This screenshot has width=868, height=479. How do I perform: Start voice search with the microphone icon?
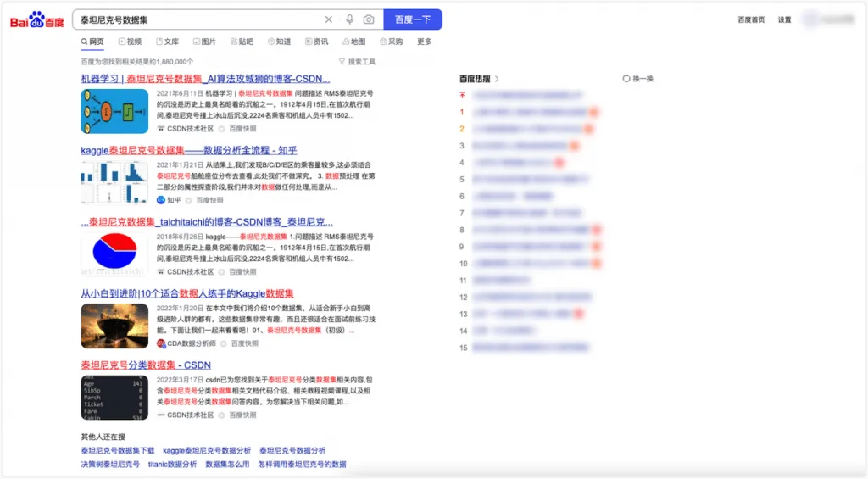pyautogui.click(x=349, y=19)
